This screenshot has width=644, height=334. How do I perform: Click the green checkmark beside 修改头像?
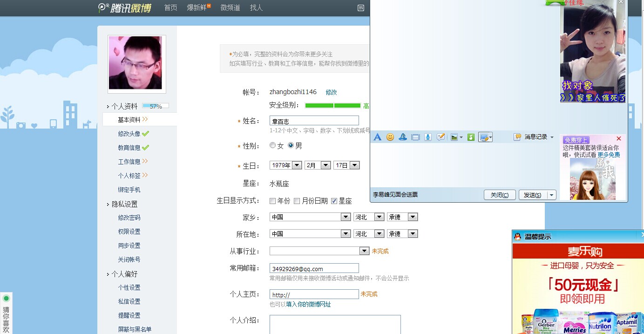(146, 134)
